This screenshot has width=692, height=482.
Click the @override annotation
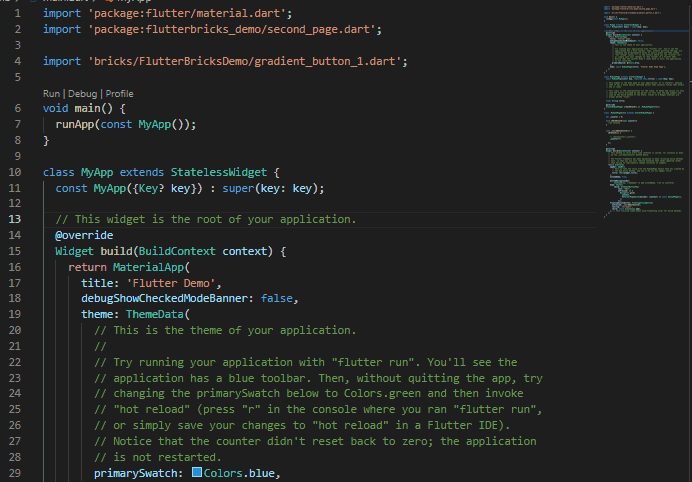point(84,235)
